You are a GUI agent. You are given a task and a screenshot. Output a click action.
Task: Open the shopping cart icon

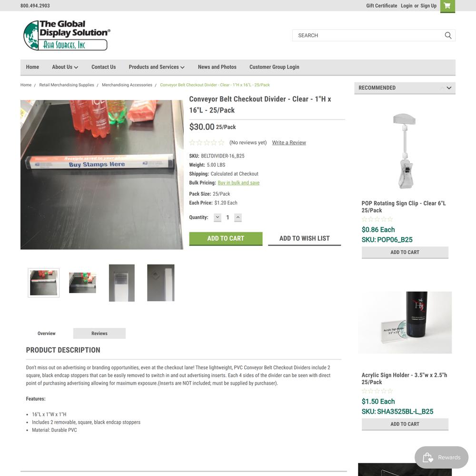pyautogui.click(x=447, y=6)
